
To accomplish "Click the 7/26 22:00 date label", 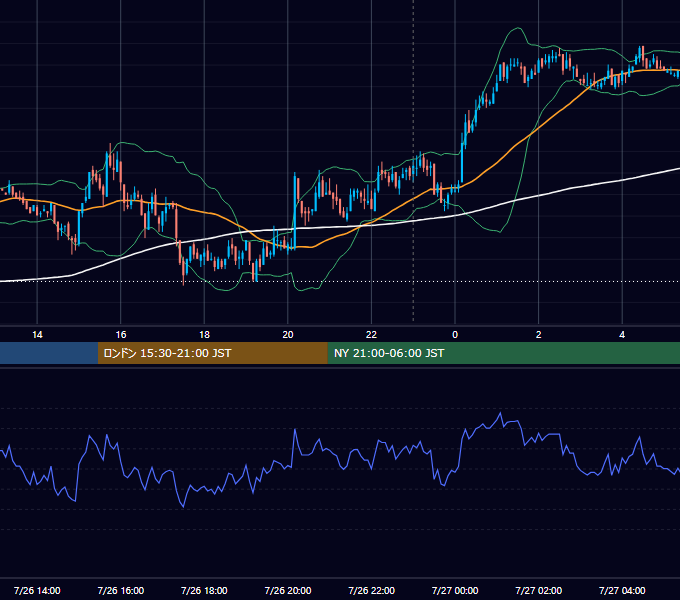I will click(x=372, y=590).
